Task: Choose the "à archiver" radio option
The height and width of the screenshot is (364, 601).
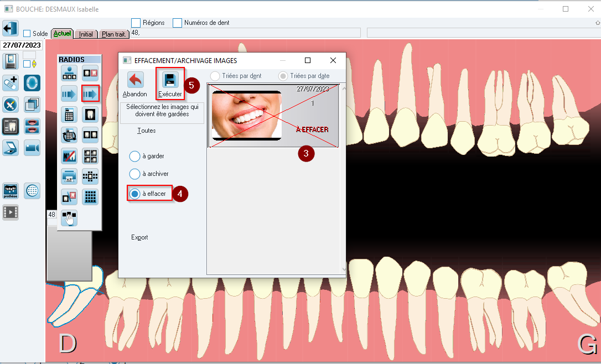Action: click(134, 174)
